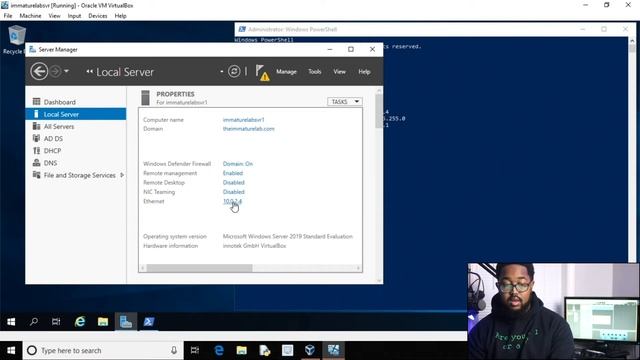Image resolution: width=640 pixels, height=360 pixels.
Task: Open the Help menu in Server Manager
Action: 364,71
